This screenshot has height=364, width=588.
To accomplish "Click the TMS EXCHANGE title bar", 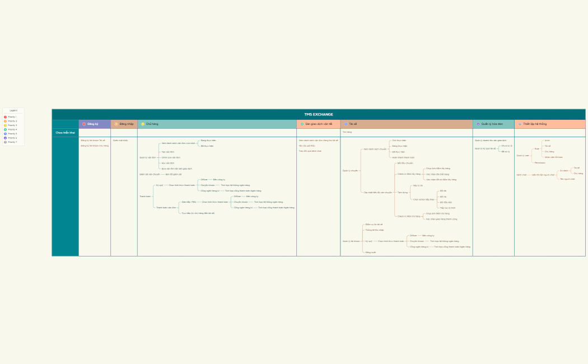I will click(318, 114).
